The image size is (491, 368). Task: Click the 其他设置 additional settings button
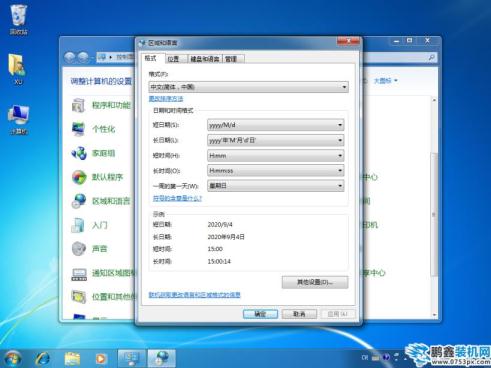315,282
